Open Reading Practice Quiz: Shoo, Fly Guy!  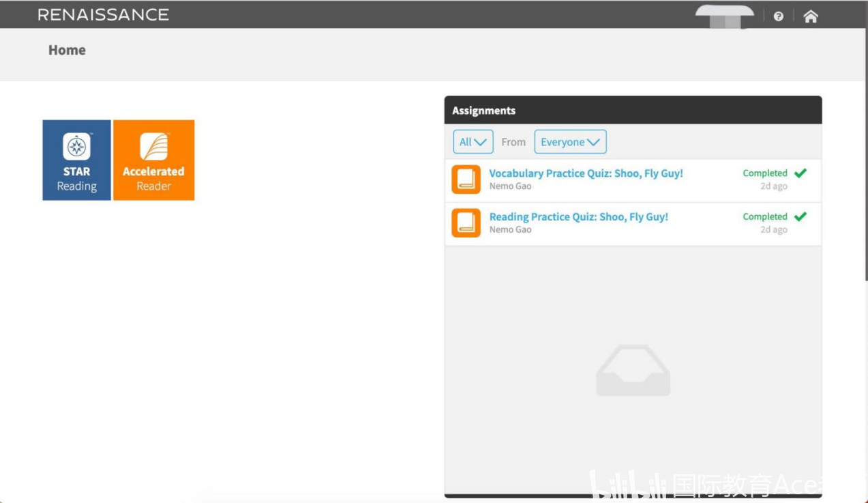pos(578,216)
